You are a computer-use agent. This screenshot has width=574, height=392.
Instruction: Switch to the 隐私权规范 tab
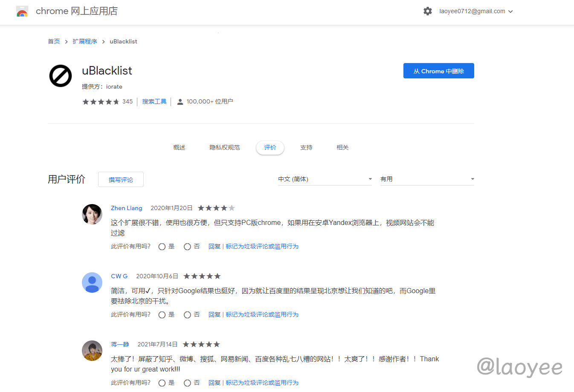point(225,148)
